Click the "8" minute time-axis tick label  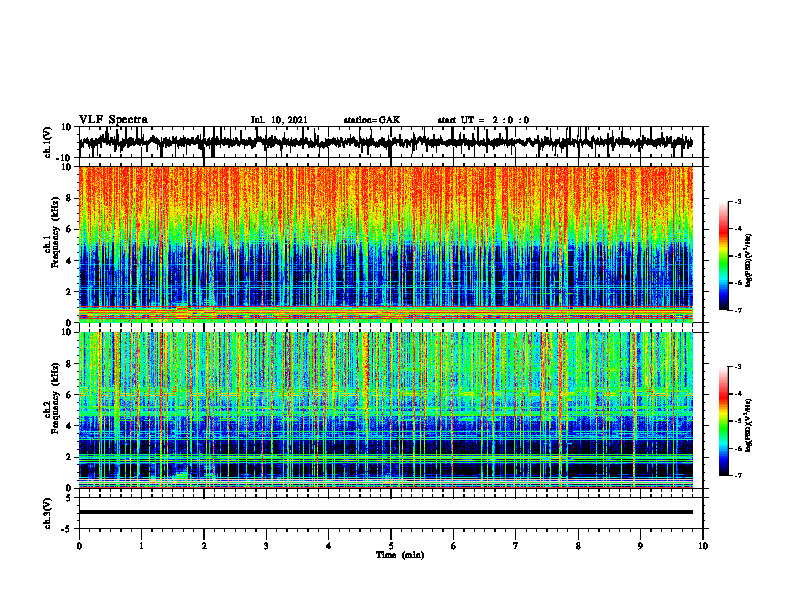point(578,546)
